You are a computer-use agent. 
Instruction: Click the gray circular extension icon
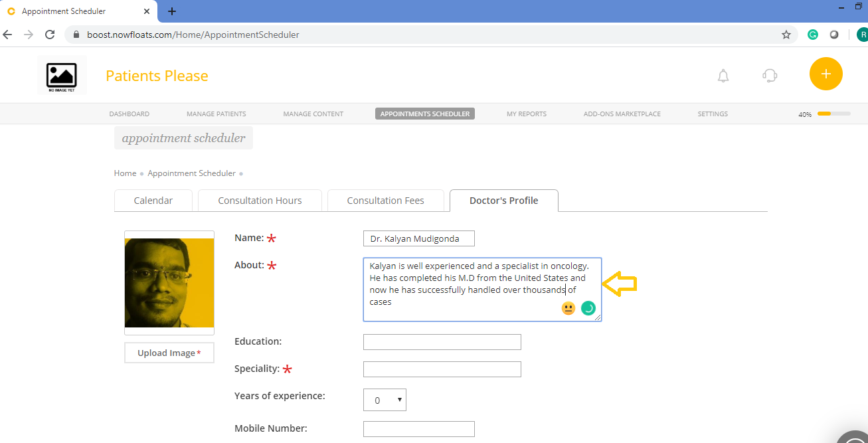[x=834, y=35]
